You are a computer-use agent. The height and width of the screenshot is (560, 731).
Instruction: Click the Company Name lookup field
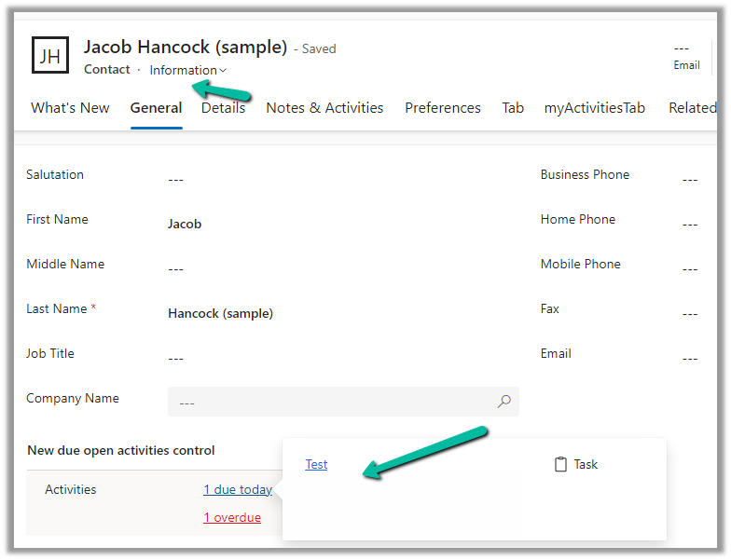click(x=331, y=403)
